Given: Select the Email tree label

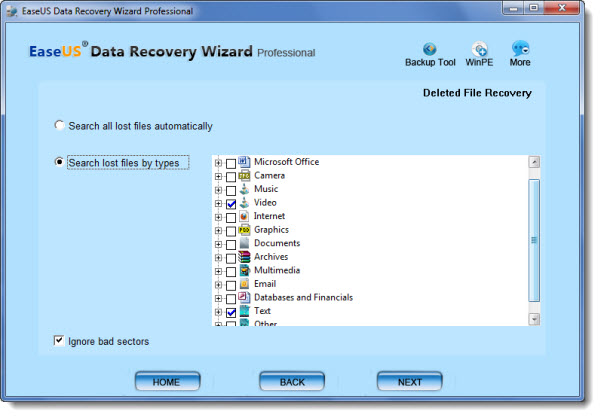Looking at the screenshot, I should coord(265,284).
